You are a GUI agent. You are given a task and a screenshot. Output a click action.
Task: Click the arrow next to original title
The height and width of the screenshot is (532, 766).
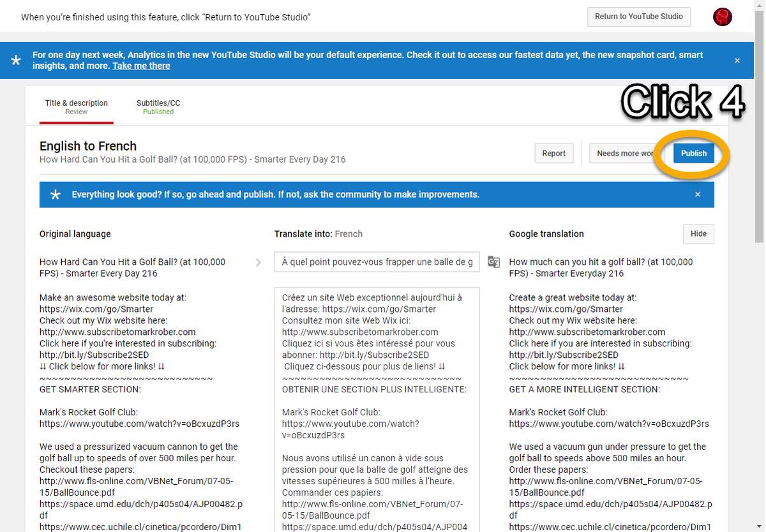[x=259, y=262]
